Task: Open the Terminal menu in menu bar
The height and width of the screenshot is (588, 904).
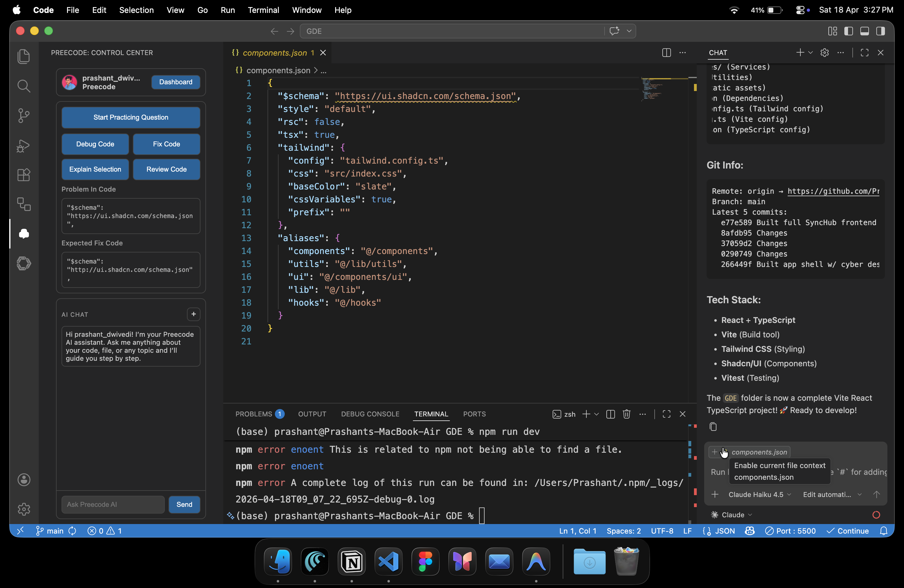Action: click(x=263, y=10)
